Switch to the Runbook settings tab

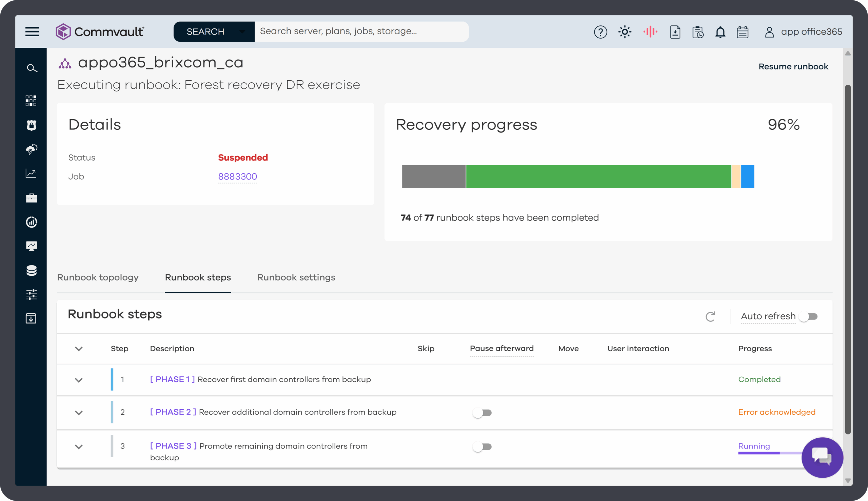296,277
